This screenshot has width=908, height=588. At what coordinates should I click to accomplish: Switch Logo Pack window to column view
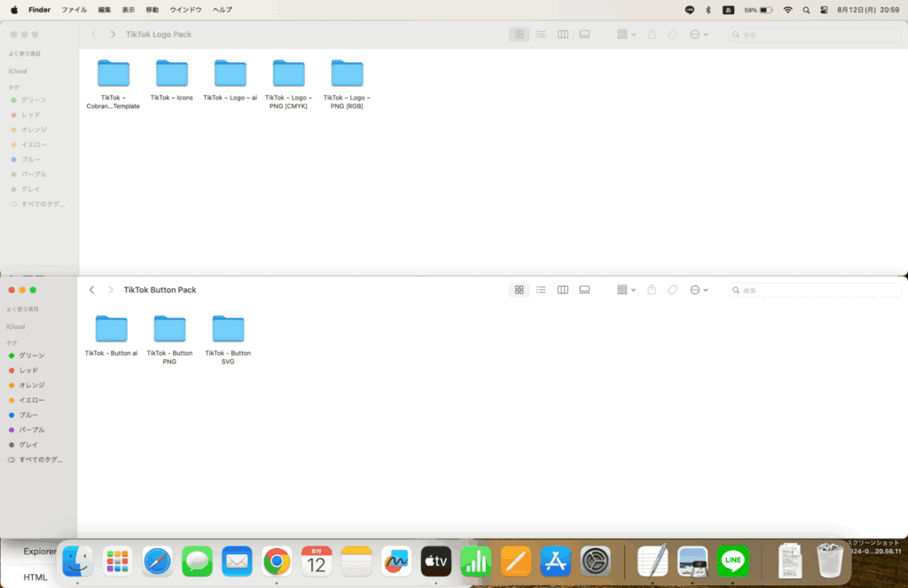pyautogui.click(x=562, y=35)
